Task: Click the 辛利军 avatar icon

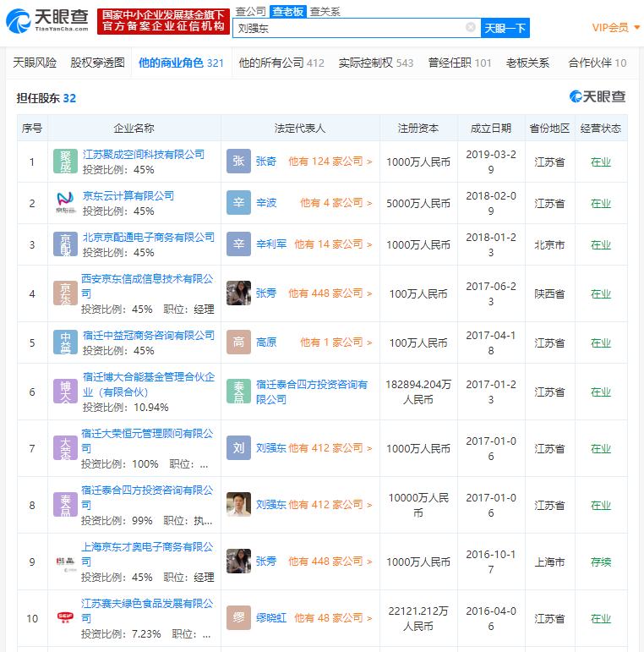Action: [x=238, y=244]
